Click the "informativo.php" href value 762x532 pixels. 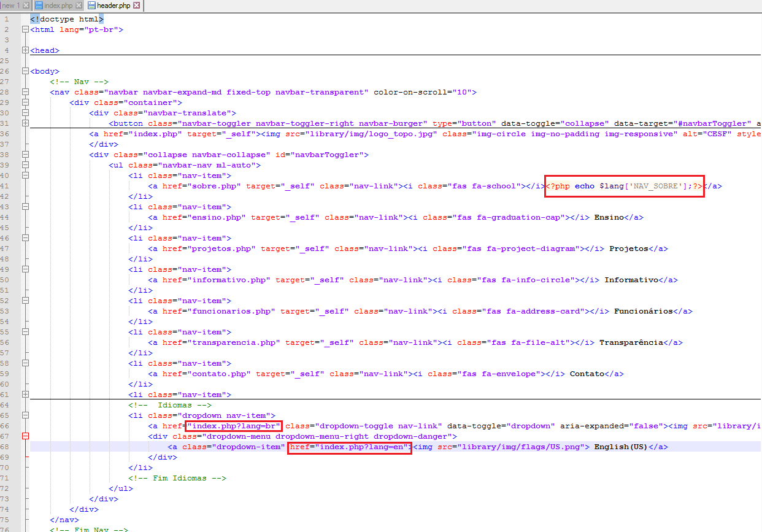tap(229, 280)
